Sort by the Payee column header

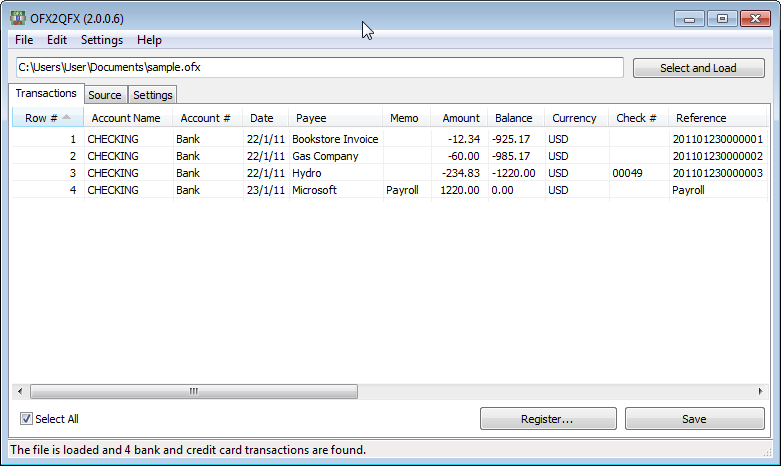[x=335, y=118]
